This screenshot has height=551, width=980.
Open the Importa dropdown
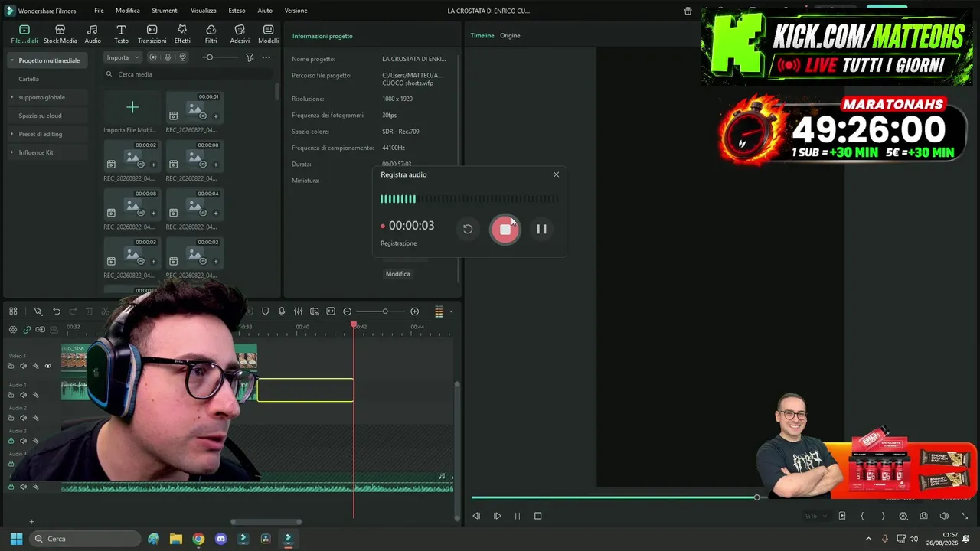coord(123,57)
